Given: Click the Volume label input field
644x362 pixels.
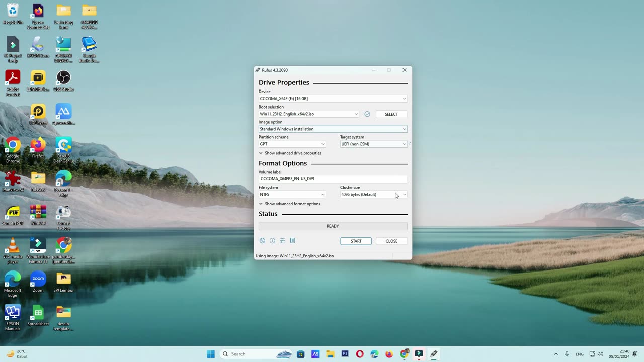Looking at the screenshot, I should coord(333,179).
